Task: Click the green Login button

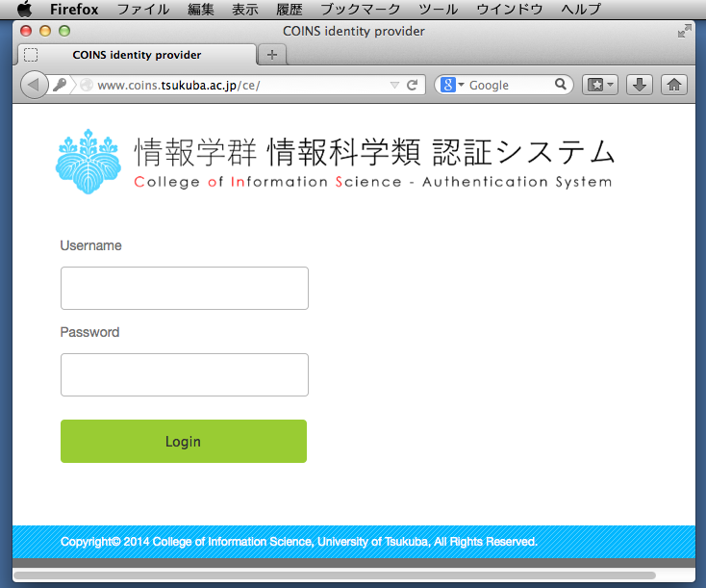Action: tap(184, 441)
